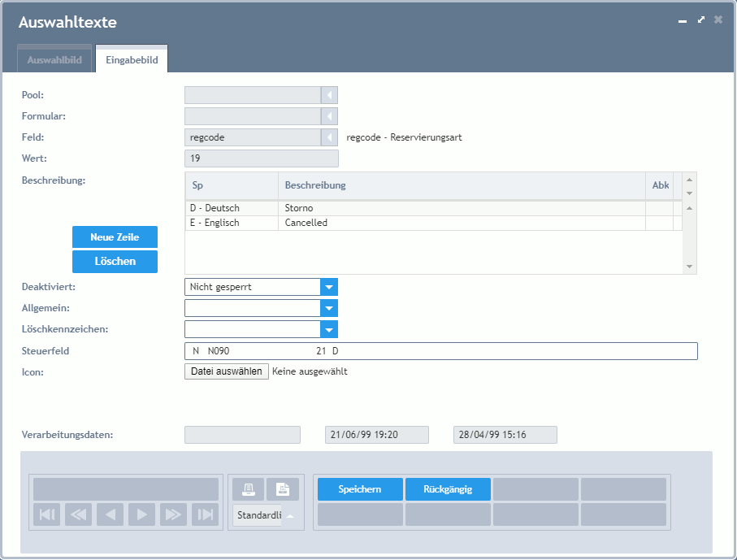737x560 pixels.
Task: Click the Neue Zeile button
Action: point(115,237)
